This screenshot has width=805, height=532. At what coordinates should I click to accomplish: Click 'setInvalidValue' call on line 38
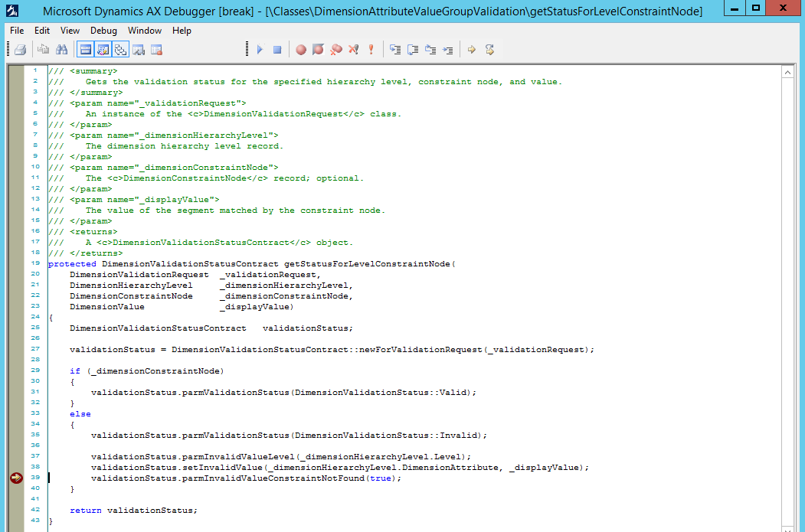[x=222, y=468]
